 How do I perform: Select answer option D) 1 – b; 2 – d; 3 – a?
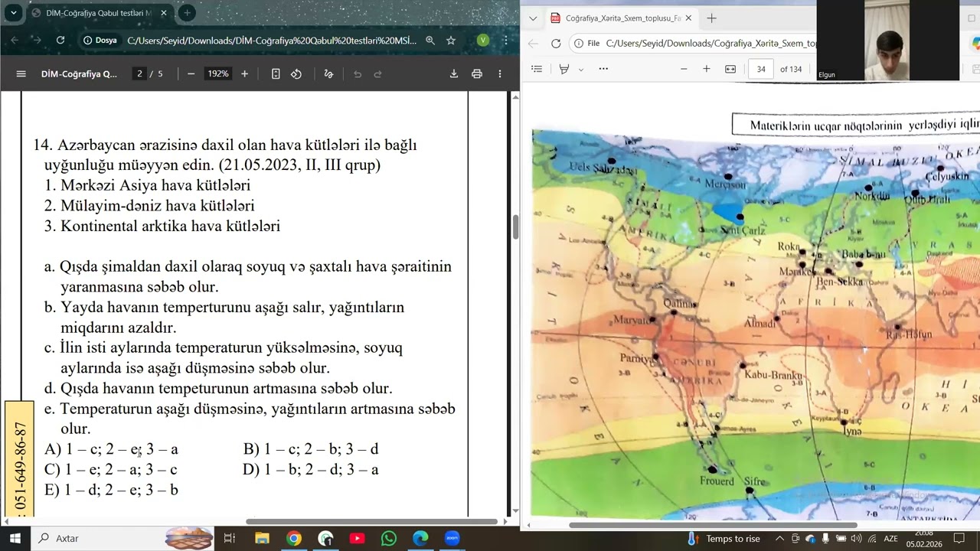click(311, 469)
